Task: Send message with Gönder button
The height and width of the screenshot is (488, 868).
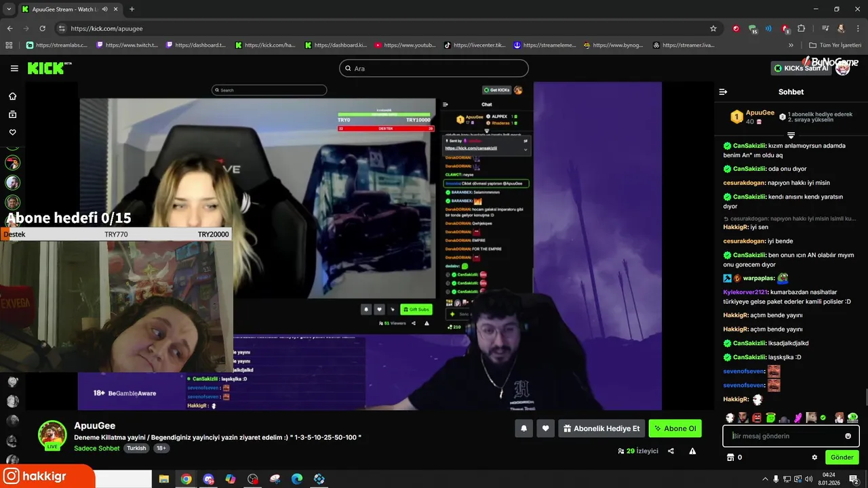Action: click(842, 457)
